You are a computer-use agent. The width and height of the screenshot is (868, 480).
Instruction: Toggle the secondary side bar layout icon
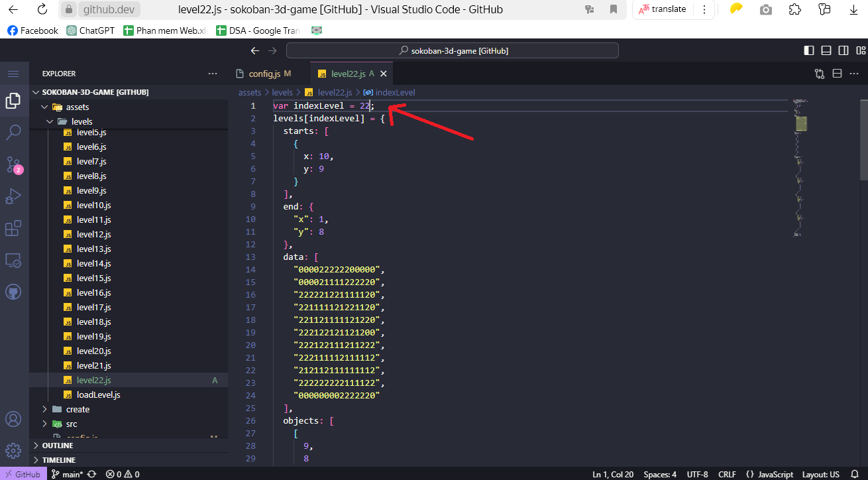click(843, 50)
